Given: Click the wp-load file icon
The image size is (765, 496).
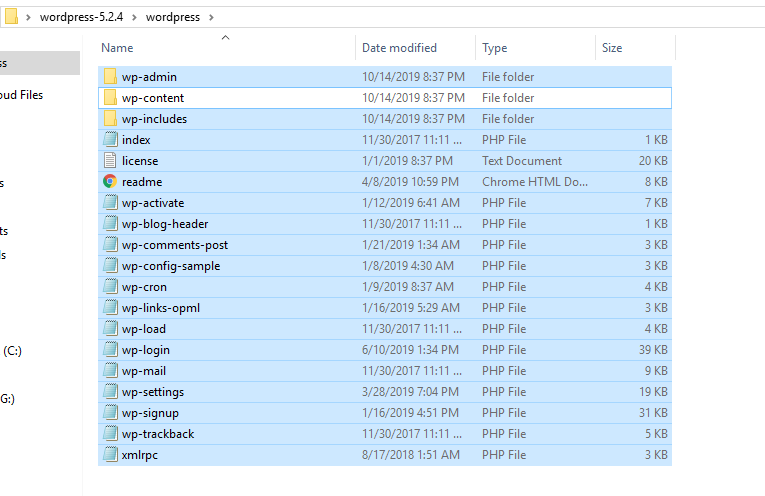Looking at the screenshot, I should 110,328.
